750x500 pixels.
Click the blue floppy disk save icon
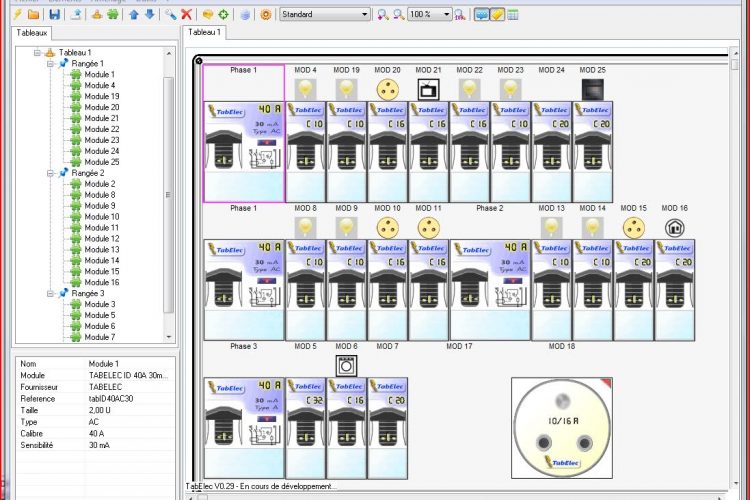pyautogui.click(x=54, y=15)
